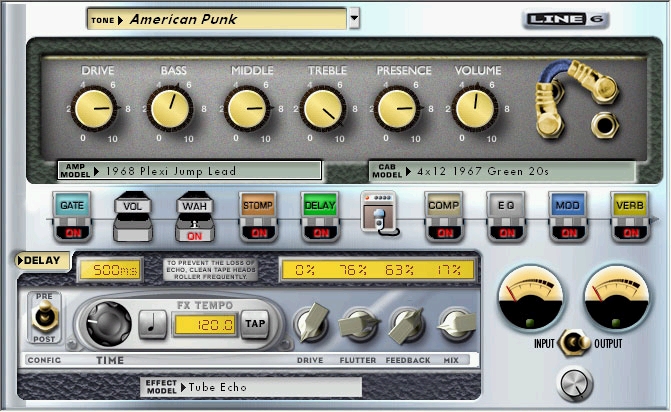This screenshot has width=671, height=412.
Task: Toggle the MOD ON switch
Action: point(568,233)
